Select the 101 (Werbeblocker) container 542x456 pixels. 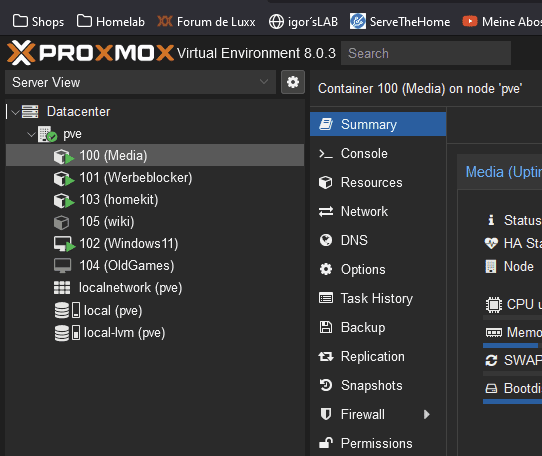click(x=155, y=178)
